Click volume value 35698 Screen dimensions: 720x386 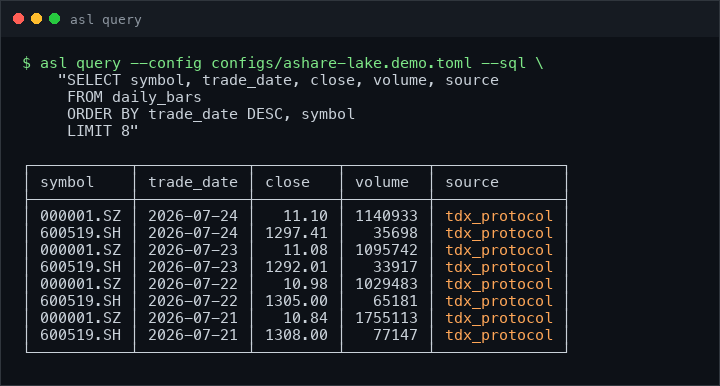(x=395, y=233)
